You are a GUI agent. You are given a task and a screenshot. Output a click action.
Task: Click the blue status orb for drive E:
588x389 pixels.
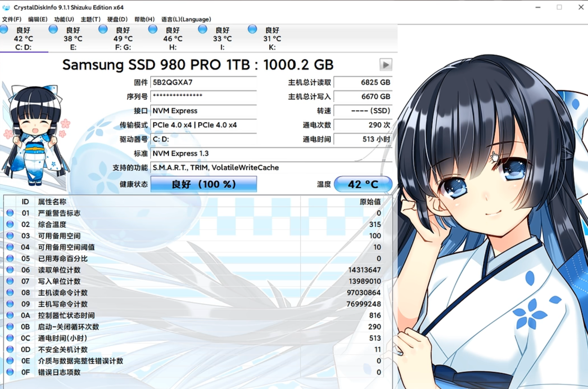53,29
